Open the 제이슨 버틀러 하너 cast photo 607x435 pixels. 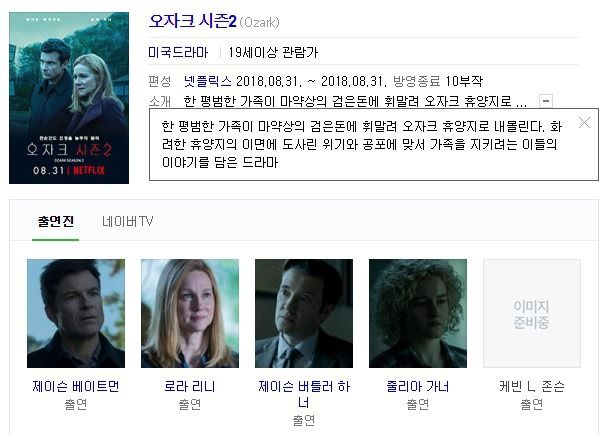pyautogui.click(x=304, y=313)
